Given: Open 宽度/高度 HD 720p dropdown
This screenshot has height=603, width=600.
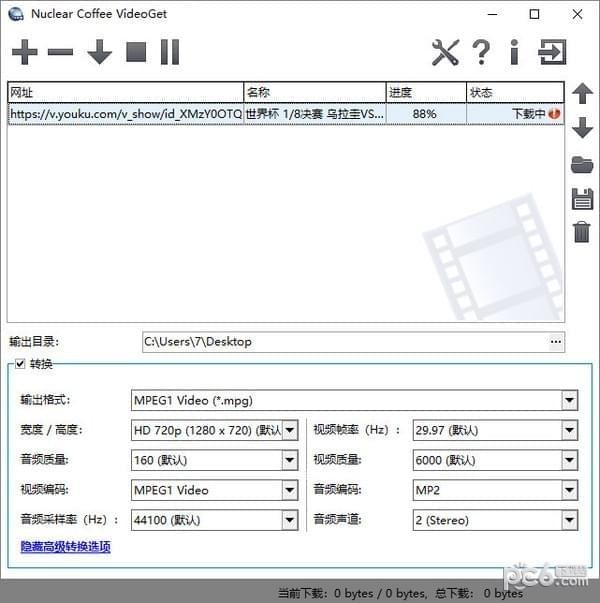Looking at the screenshot, I should click(290, 430).
